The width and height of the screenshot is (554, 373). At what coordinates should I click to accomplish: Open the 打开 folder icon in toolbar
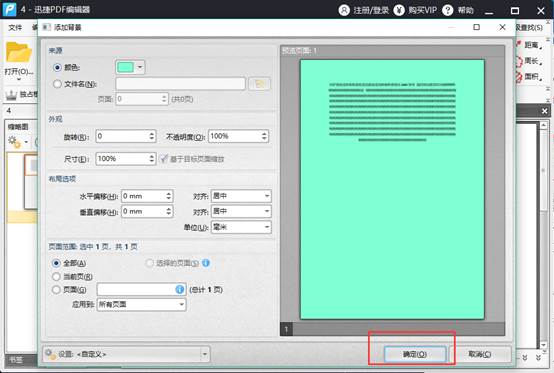click(x=19, y=53)
